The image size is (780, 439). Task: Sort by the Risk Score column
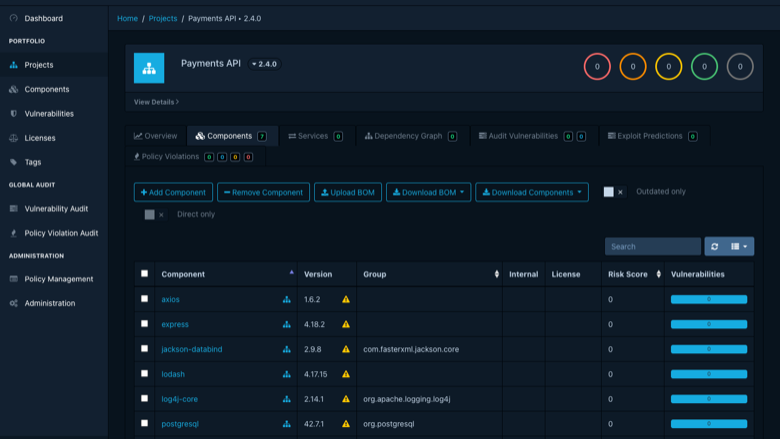click(633, 274)
